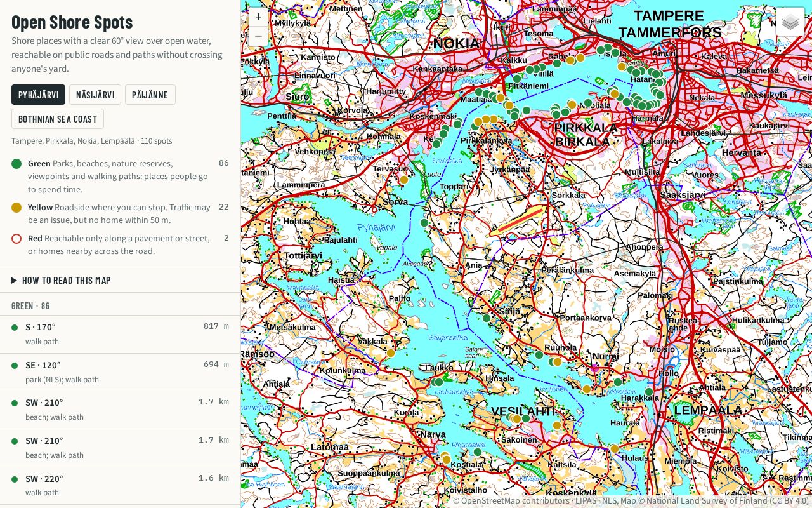Switch to the Päijänne tab

tap(150, 95)
